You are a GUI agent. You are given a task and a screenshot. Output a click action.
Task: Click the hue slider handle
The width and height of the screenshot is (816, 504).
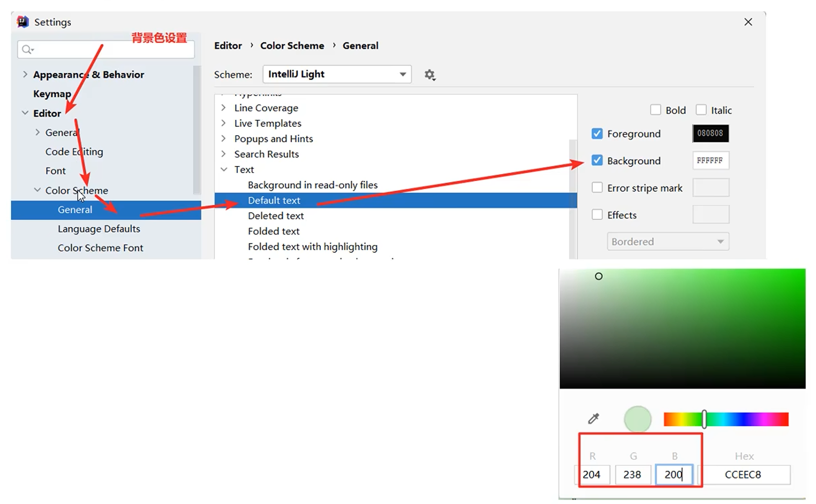704,419
